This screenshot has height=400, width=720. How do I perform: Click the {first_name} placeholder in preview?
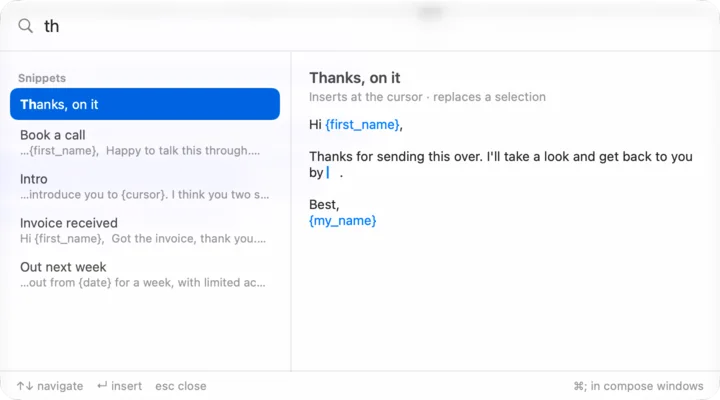(x=362, y=124)
